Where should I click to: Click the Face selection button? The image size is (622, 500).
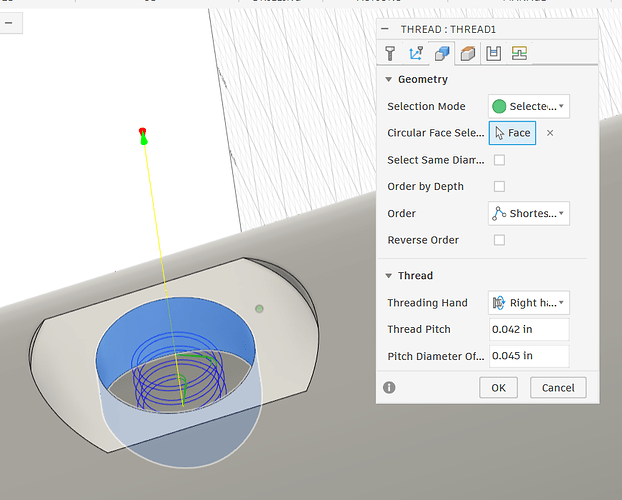point(512,133)
